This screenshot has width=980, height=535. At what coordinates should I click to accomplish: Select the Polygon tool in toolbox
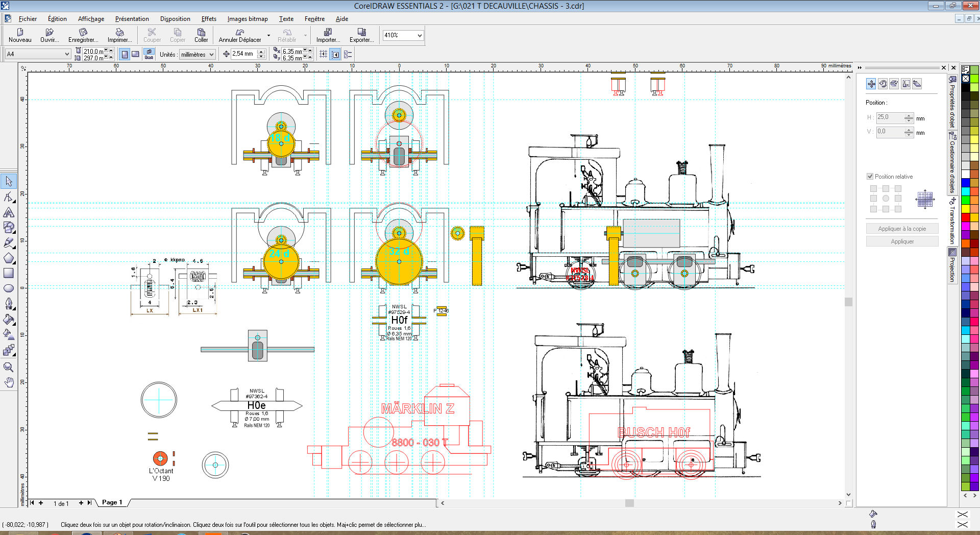click(x=9, y=258)
